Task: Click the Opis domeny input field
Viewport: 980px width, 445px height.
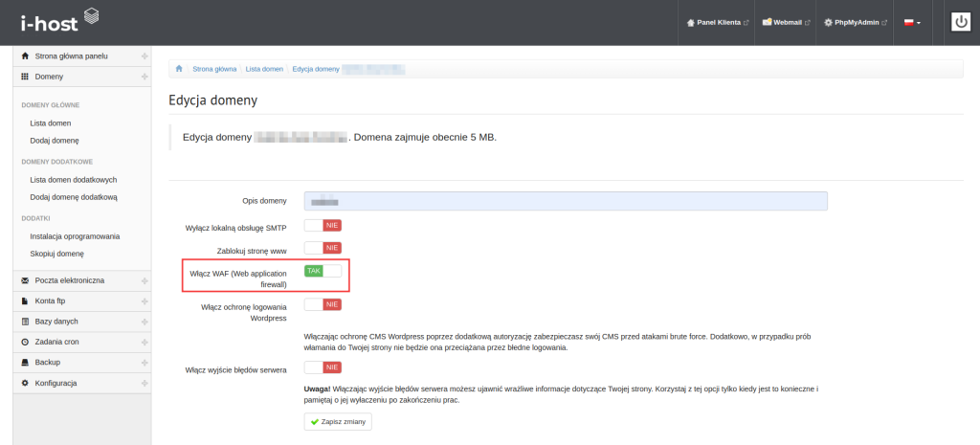Action: click(x=565, y=201)
